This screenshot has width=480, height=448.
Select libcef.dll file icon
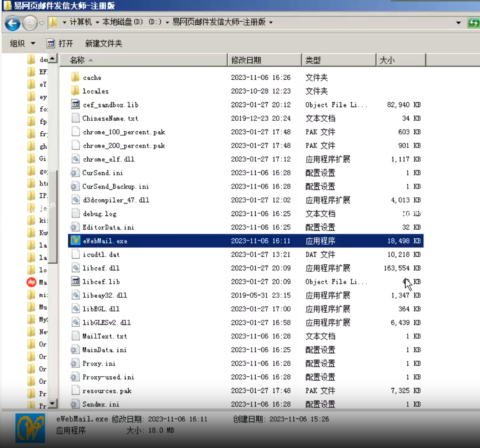(x=75, y=268)
